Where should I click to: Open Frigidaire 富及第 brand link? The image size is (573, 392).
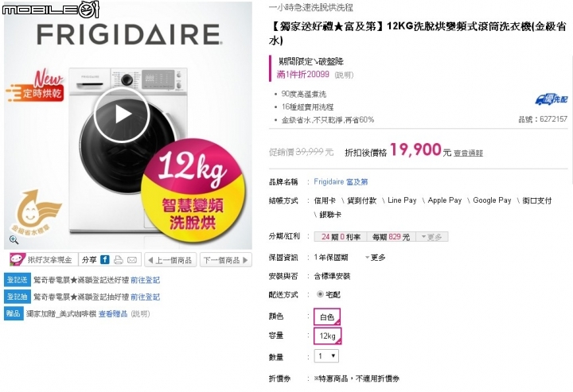pyautogui.click(x=341, y=181)
